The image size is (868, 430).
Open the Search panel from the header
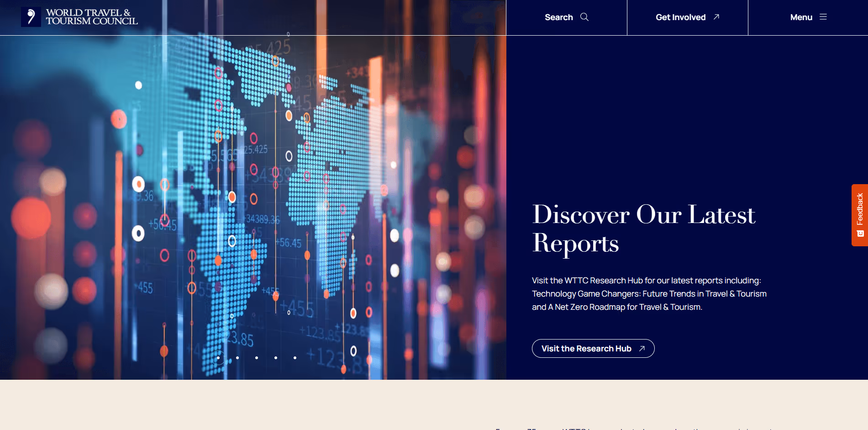point(565,17)
